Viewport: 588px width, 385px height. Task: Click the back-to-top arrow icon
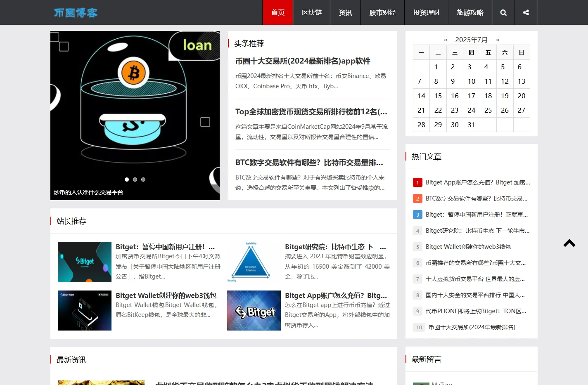[569, 243]
